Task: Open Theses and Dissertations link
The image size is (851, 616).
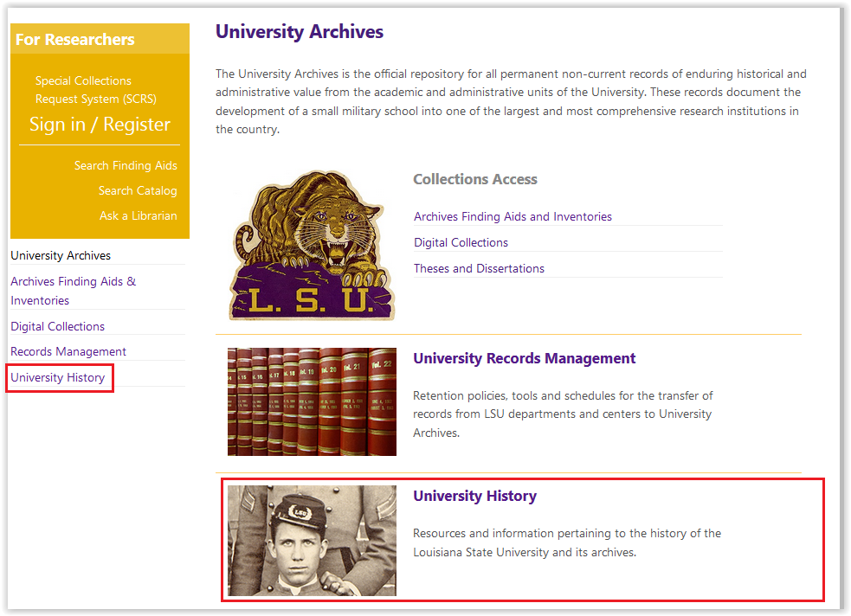Action: click(479, 268)
